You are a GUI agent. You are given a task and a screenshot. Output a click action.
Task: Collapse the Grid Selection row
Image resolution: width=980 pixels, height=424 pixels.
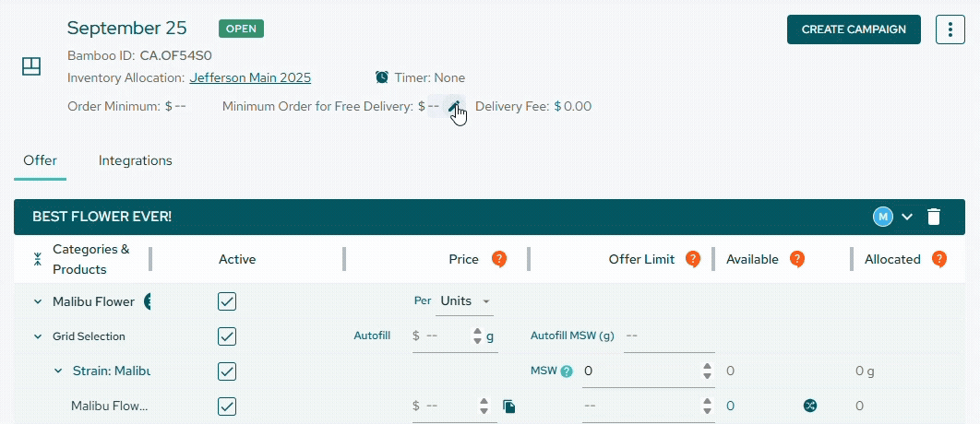pos(39,336)
